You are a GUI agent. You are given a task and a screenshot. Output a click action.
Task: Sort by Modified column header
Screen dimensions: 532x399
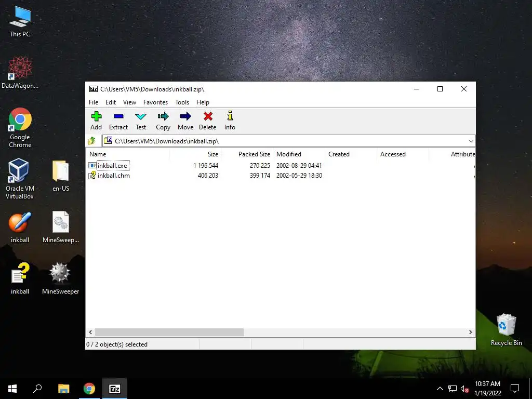299,154
